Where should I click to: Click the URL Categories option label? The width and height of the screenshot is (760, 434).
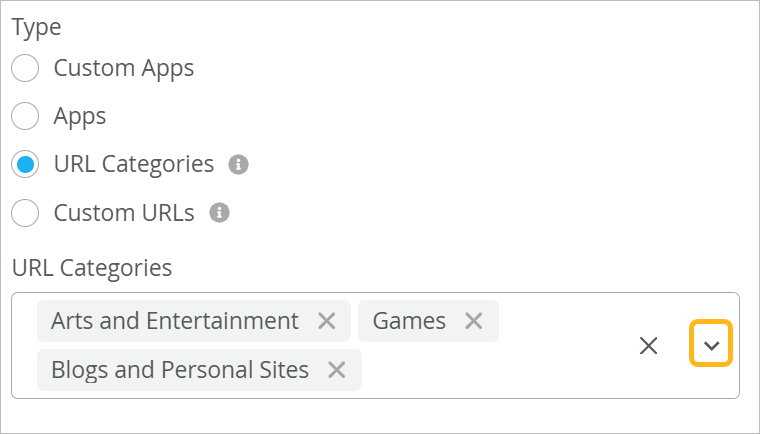(134, 164)
